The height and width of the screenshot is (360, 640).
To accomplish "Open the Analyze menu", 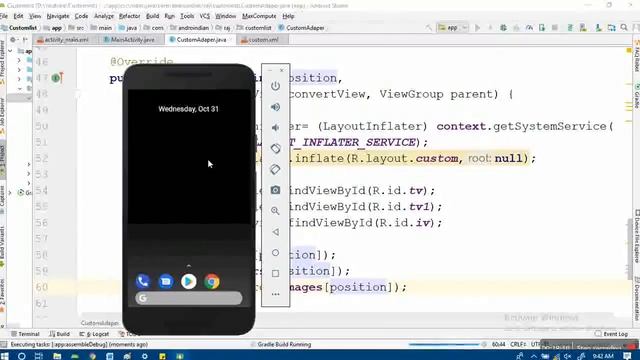I will 104,16.
